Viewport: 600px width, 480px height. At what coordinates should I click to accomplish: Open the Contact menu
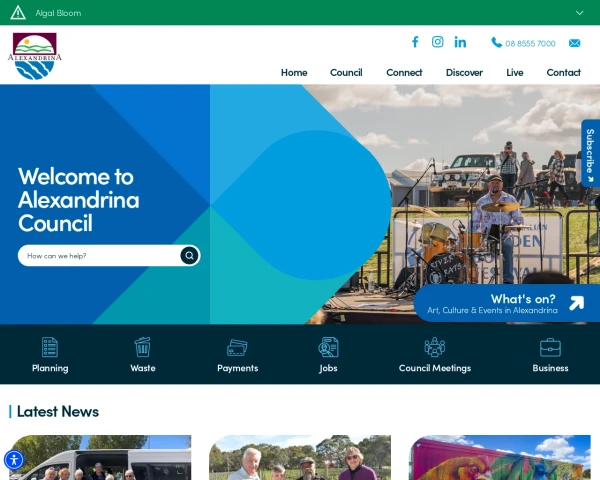click(563, 72)
